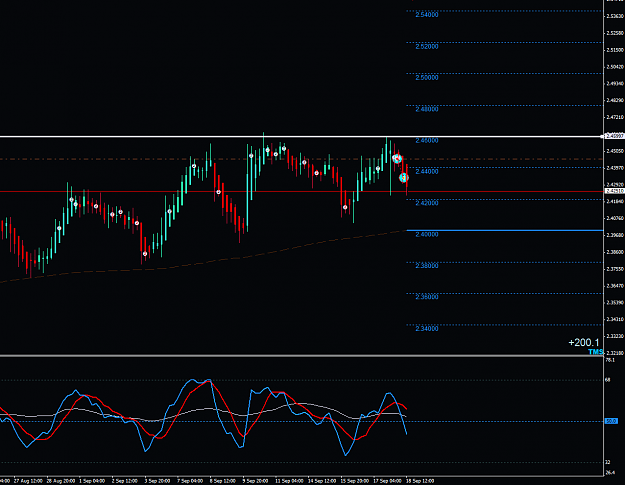
Task: Click the divider between chart and indicator pane
Action: click(x=301, y=355)
